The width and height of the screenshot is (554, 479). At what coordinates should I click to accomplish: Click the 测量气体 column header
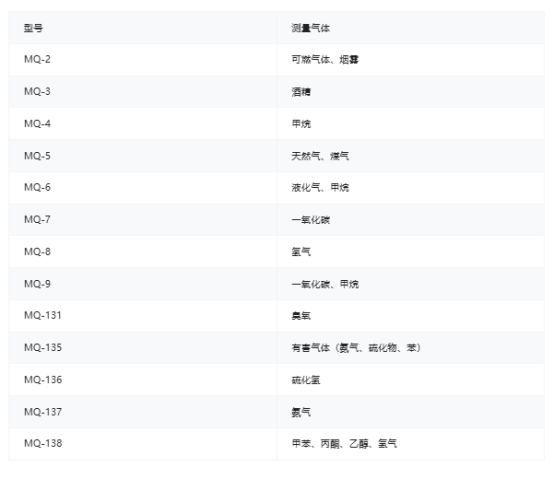point(311,28)
